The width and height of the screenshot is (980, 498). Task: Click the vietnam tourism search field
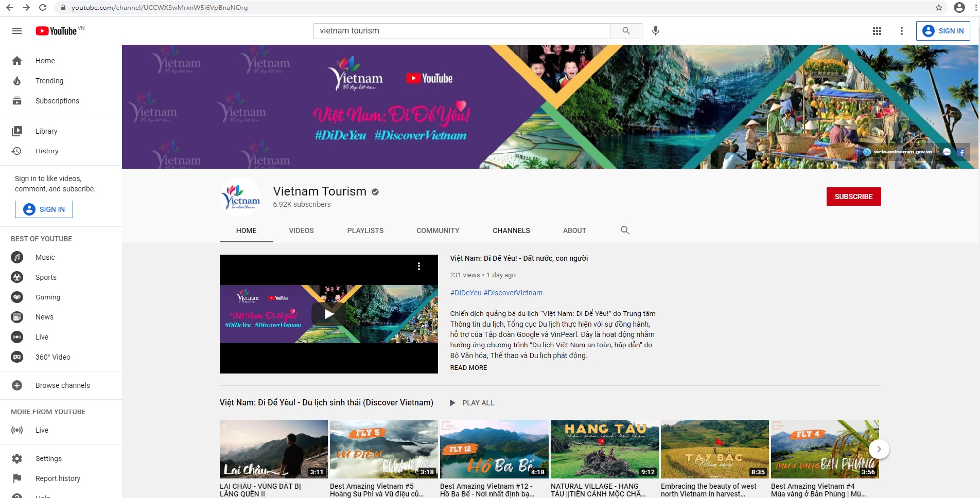click(462, 31)
